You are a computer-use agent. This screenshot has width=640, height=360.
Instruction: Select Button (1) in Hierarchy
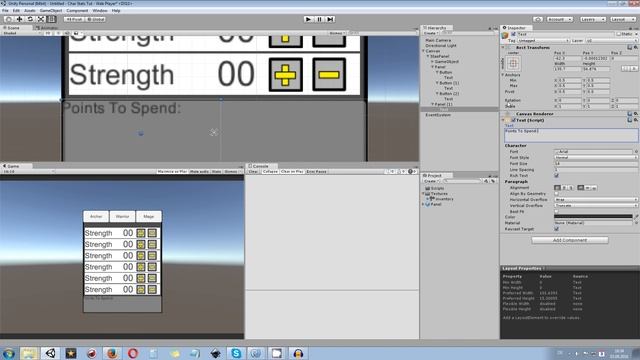tap(449, 83)
